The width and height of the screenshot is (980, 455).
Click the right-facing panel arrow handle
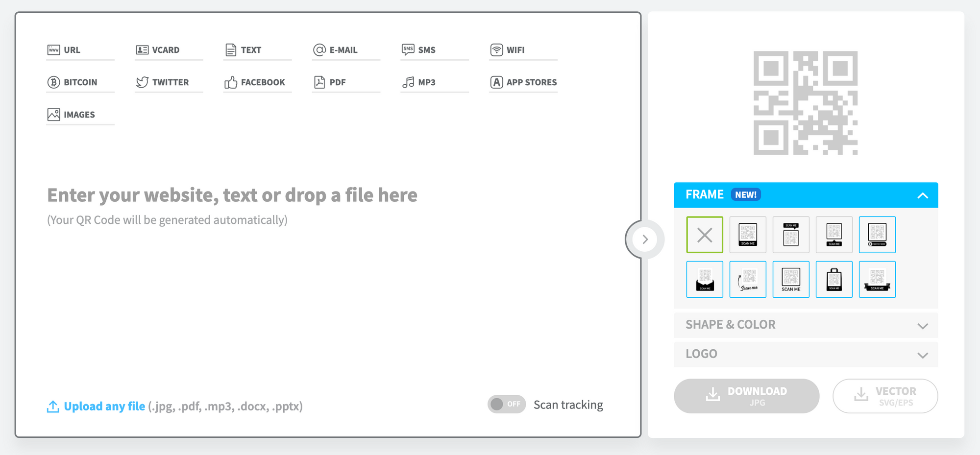coord(645,239)
